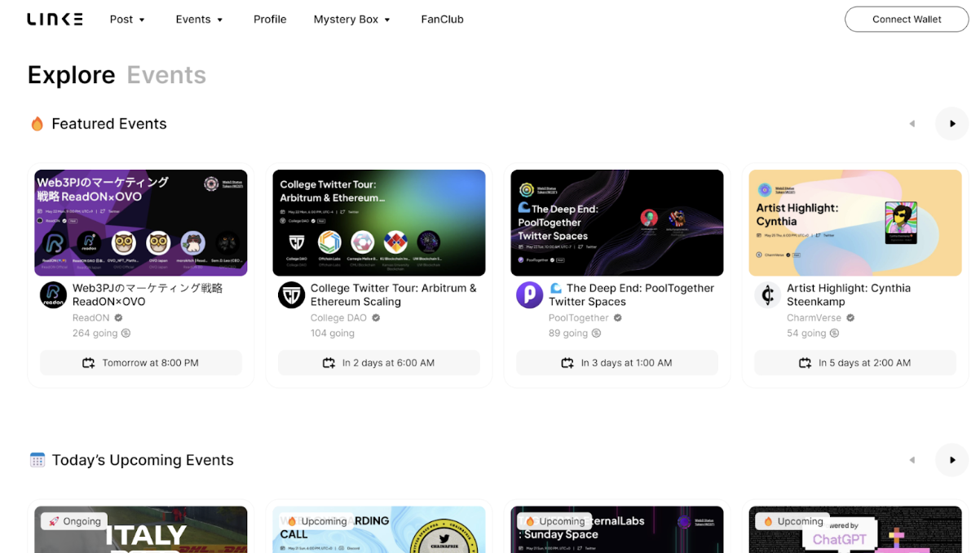Image resolution: width=980 pixels, height=553 pixels.
Task: Switch to the Events tab heading
Action: 166,75
